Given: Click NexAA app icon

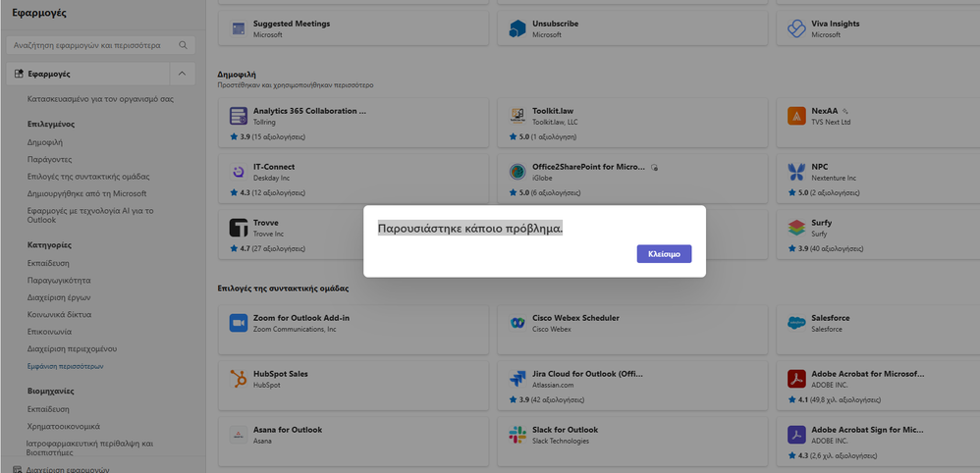Looking at the screenshot, I should pos(796,116).
